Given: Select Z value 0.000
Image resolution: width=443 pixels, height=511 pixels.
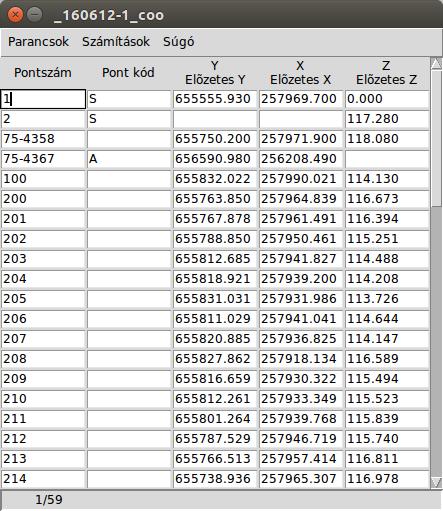Looking at the screenshot, I should coord(387,99).
